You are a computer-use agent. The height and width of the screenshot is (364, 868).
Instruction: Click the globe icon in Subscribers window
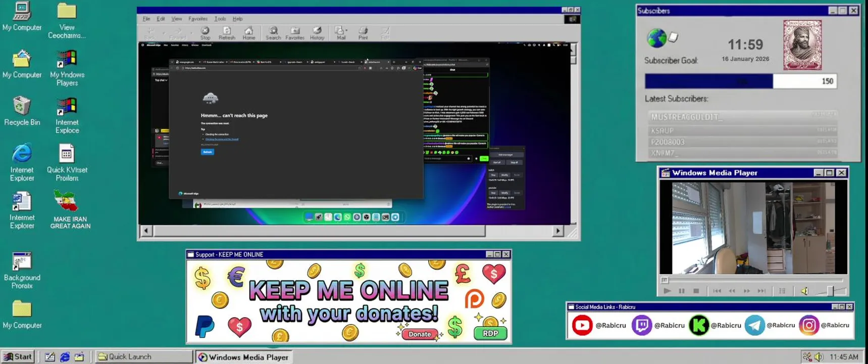pyautogui.click(x=656, y=38)
